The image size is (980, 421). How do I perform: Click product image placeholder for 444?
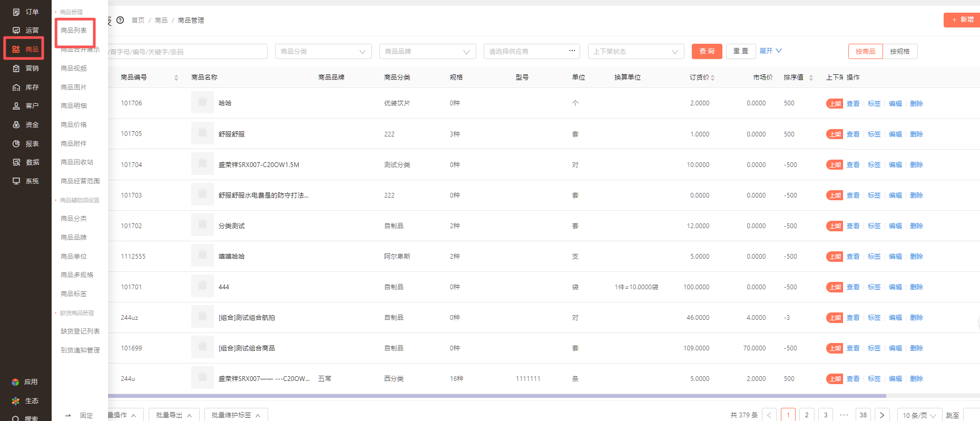(202, 287)
